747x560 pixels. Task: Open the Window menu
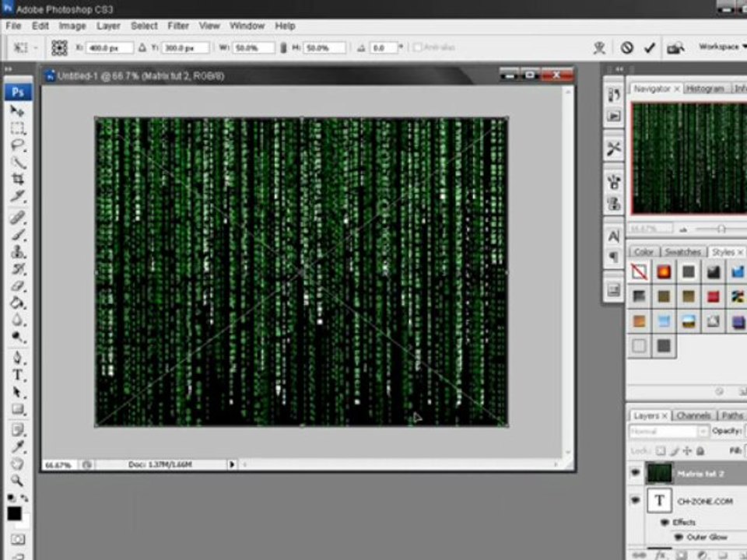click(x=247, y=26)
